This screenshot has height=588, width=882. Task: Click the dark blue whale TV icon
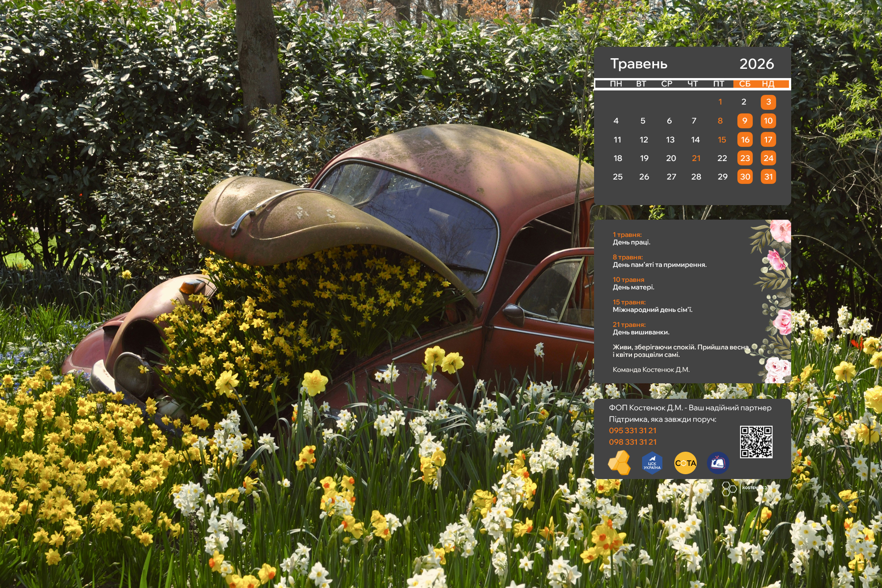click(x=718, y=463)
